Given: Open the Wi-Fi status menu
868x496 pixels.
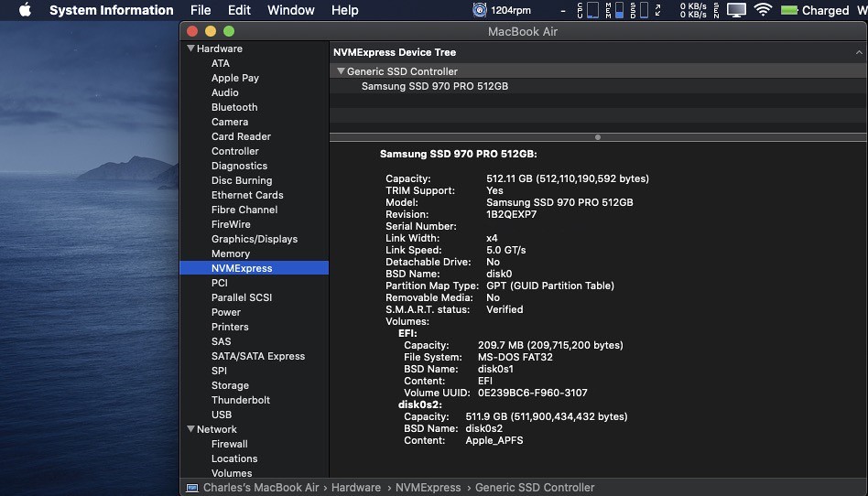Looking at the screenshot, I should tap(763, 10).
